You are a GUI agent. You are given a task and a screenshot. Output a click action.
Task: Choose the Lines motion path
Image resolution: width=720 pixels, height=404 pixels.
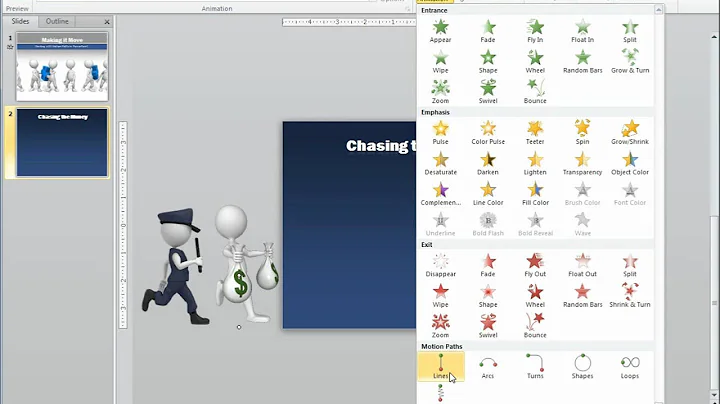click(441, 366)
